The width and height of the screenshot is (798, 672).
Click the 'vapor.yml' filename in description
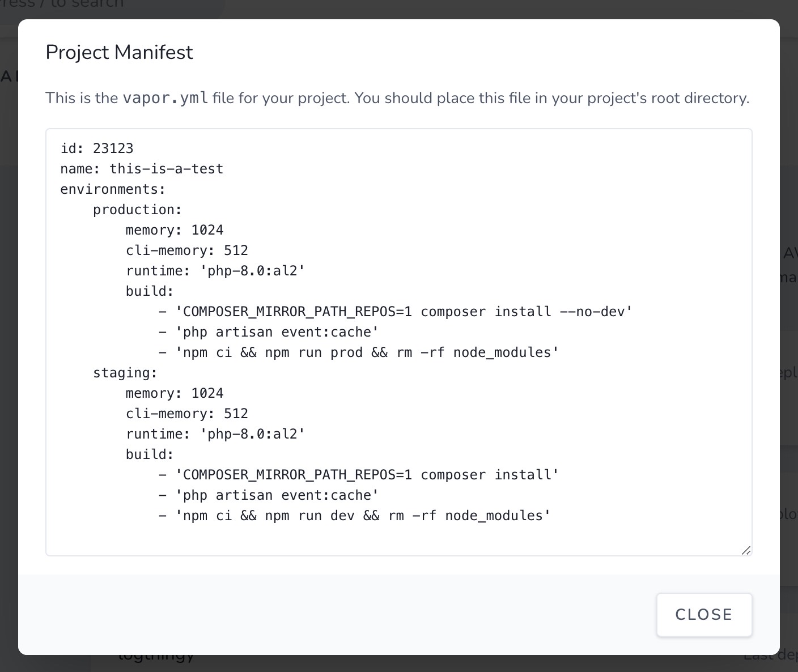pos(165,98)
